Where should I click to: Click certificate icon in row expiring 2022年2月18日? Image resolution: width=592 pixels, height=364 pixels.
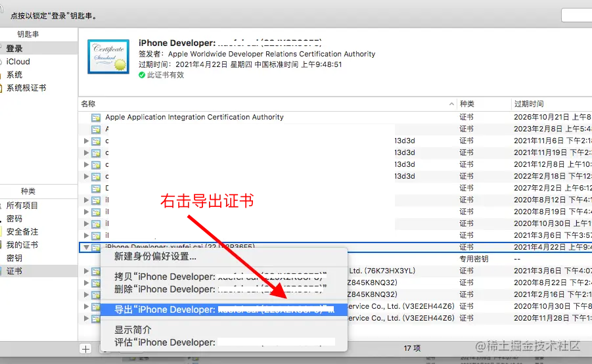96,176
